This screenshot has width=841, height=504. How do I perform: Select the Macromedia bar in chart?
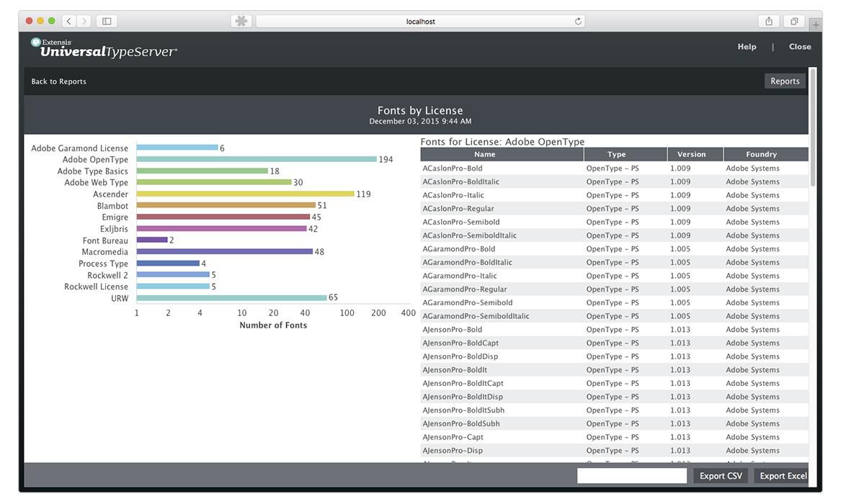225,251
